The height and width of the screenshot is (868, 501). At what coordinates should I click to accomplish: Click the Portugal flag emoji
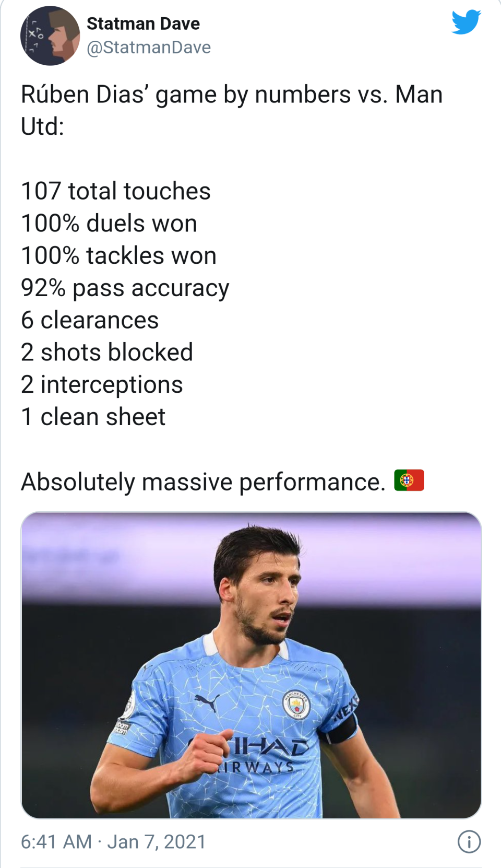click(409, 480)
